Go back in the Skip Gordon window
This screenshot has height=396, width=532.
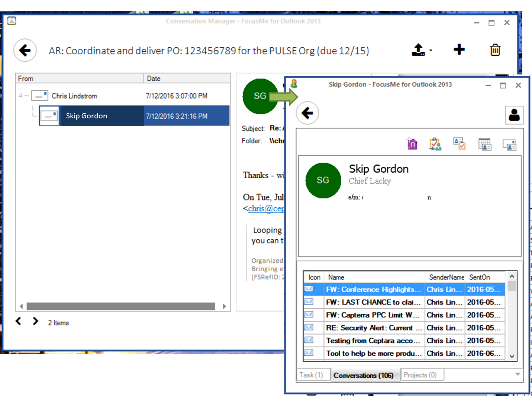307,113
